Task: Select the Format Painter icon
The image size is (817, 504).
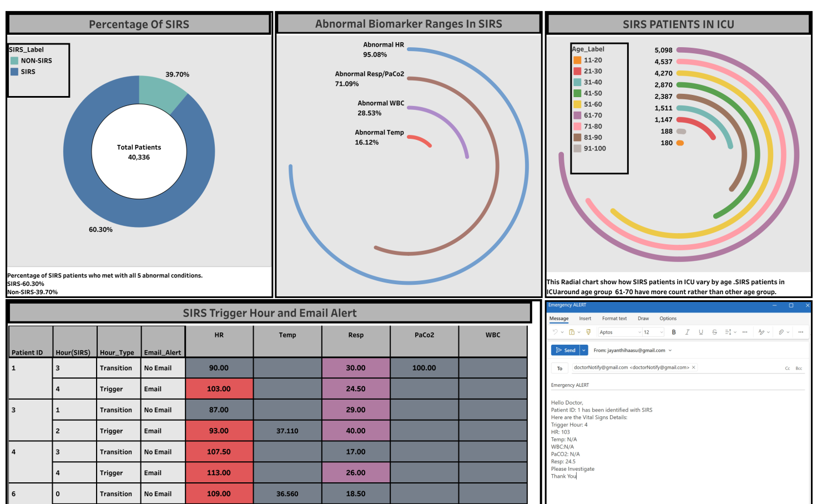Action: [x=588, y=332]
